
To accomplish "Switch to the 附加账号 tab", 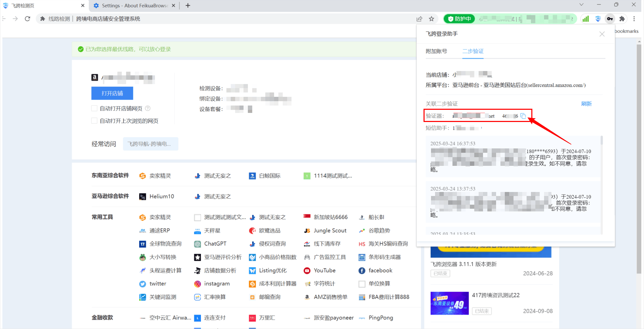I will coord(436,51).
